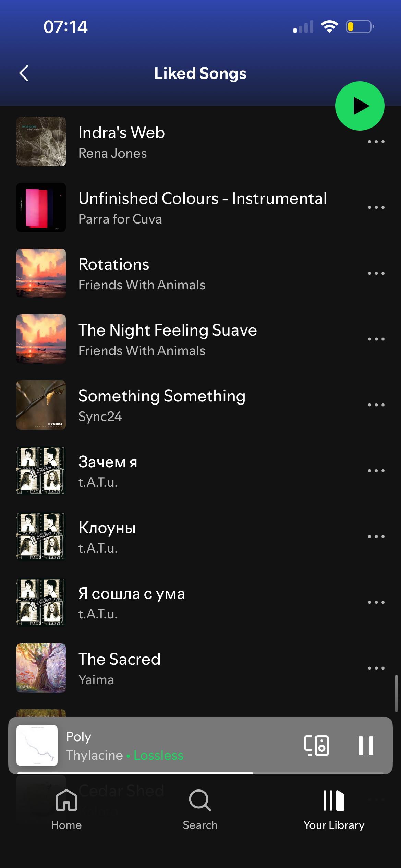Select the Your Library tab
Viewport: 401px width, 868px height.
(334, 809)
